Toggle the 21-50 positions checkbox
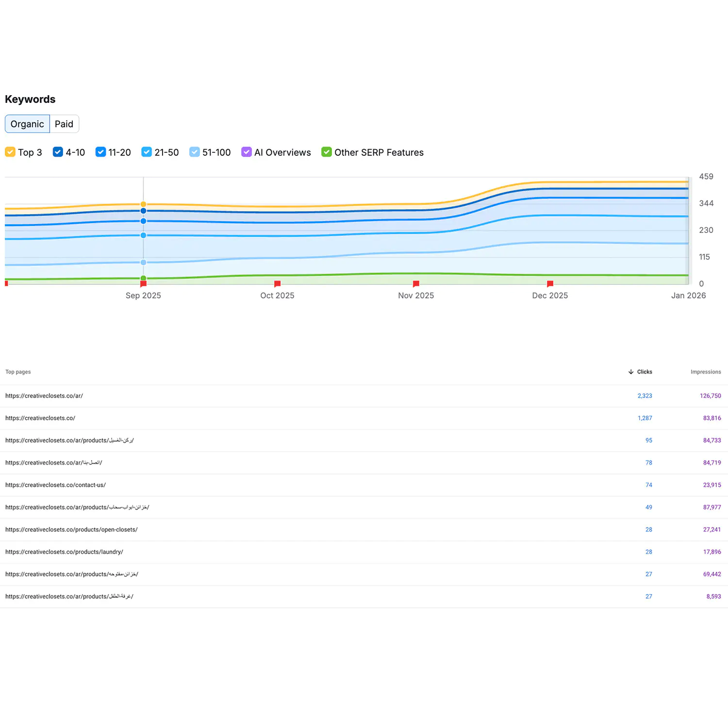This screenshot has width=728, height=728. point(147,152)
